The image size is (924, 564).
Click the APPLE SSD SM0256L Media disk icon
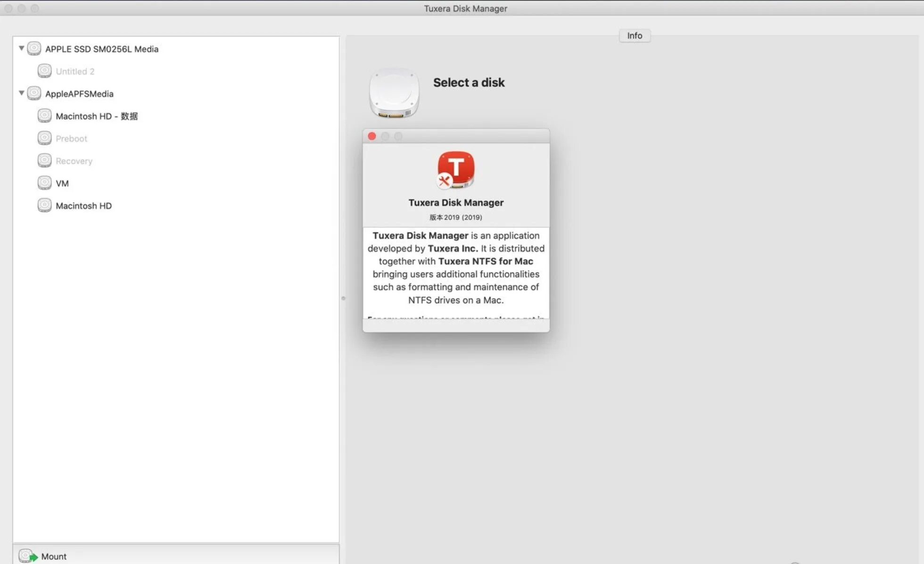34,49
